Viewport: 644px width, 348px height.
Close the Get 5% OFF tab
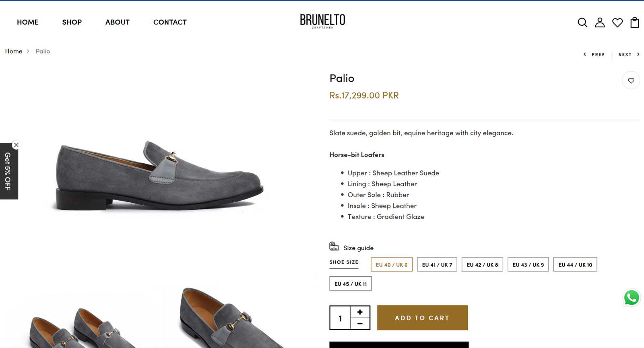pos(16,145)
